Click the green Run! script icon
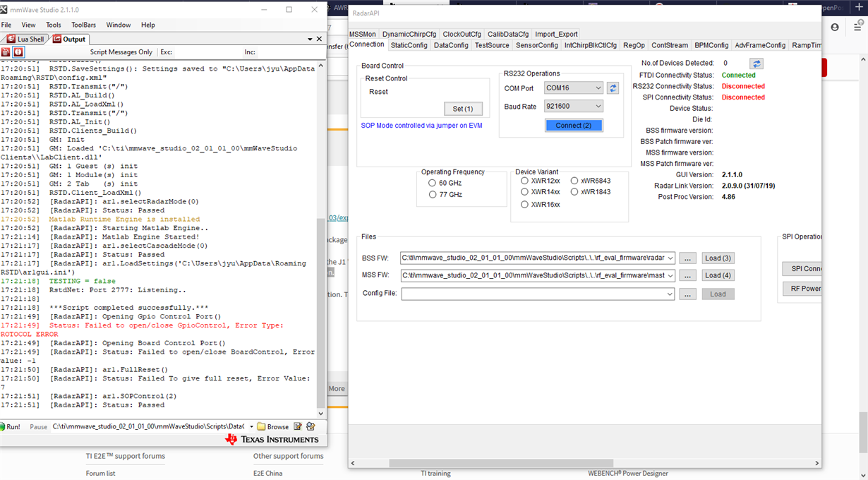 point(4,426)
